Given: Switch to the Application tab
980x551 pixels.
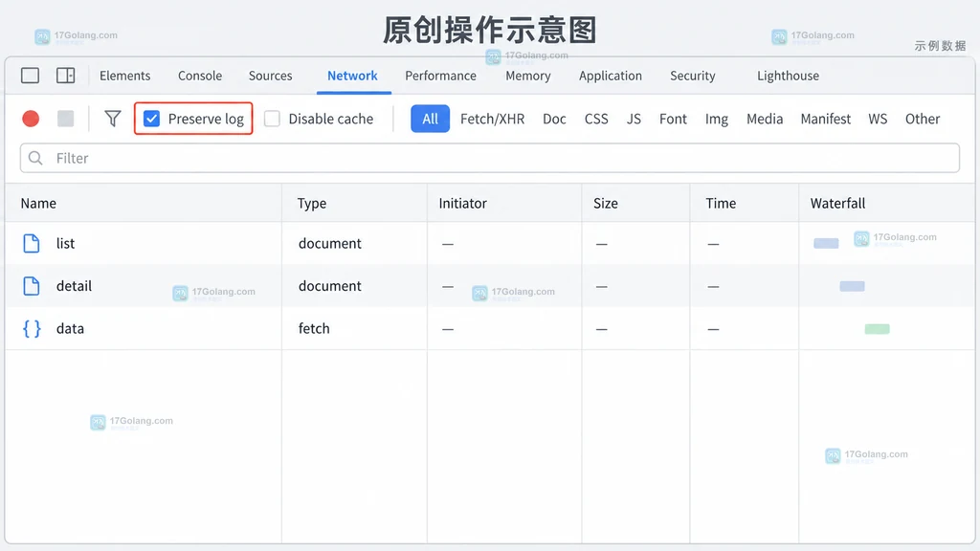Looking at the screenshot, I should 611,76.
